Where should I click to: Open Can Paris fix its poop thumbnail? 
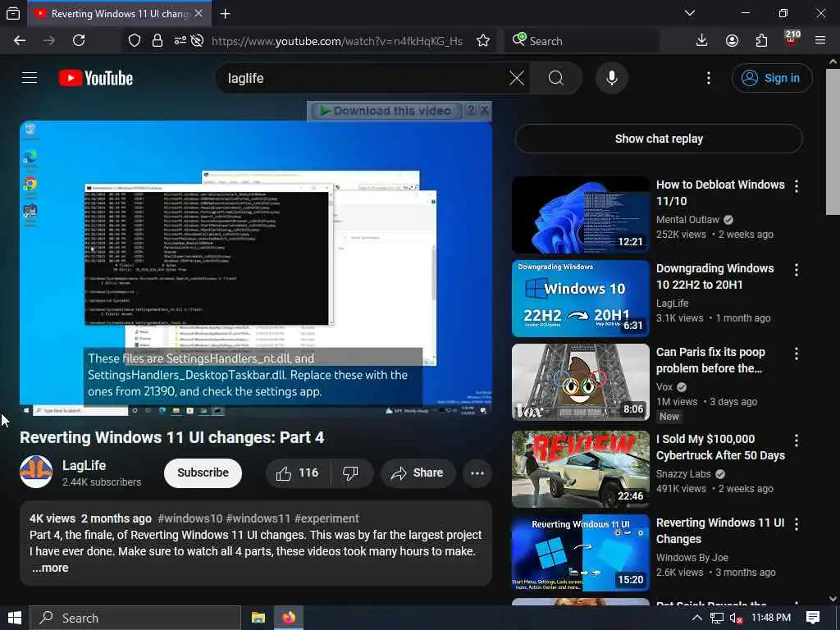[x=581, y=382]
